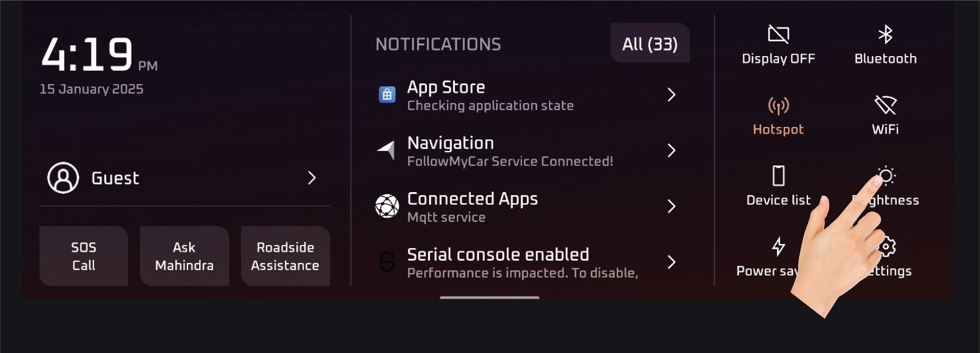
Task: Tap the Guest profile avatar icon
Action: [x=63, y=178]
